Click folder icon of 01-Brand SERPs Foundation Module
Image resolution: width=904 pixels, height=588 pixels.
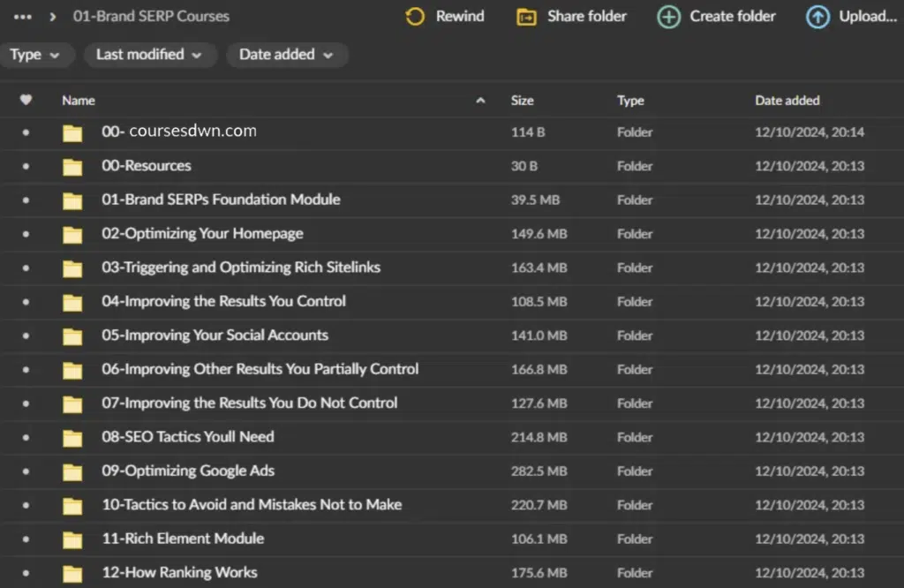click(x=72, y=200)
